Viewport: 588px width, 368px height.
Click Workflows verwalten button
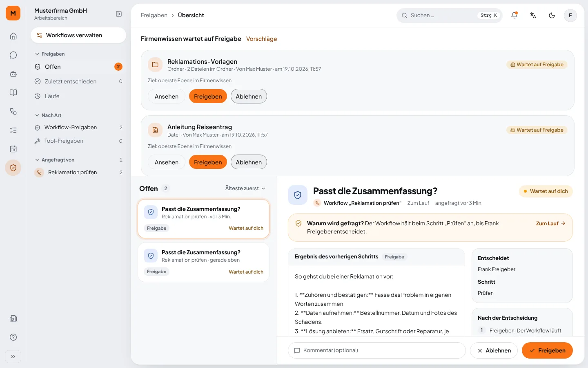tap(78, 35)
